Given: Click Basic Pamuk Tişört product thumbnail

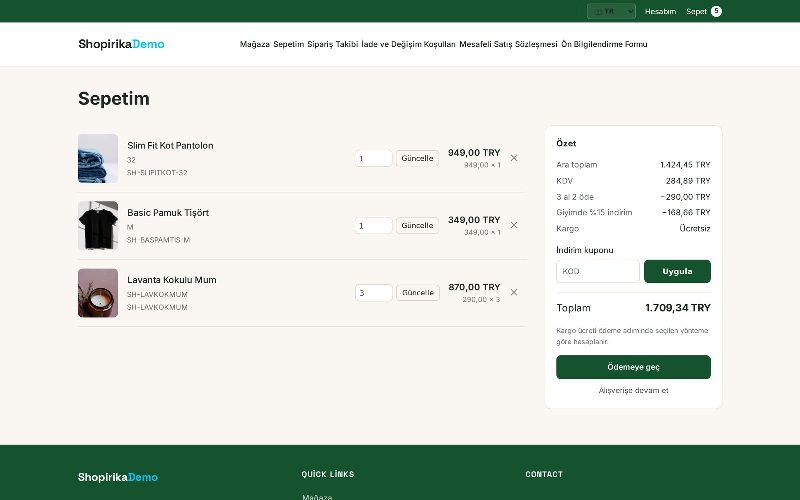Looking at the screenshot, I should pyautogui.click(x=98, y=226).
